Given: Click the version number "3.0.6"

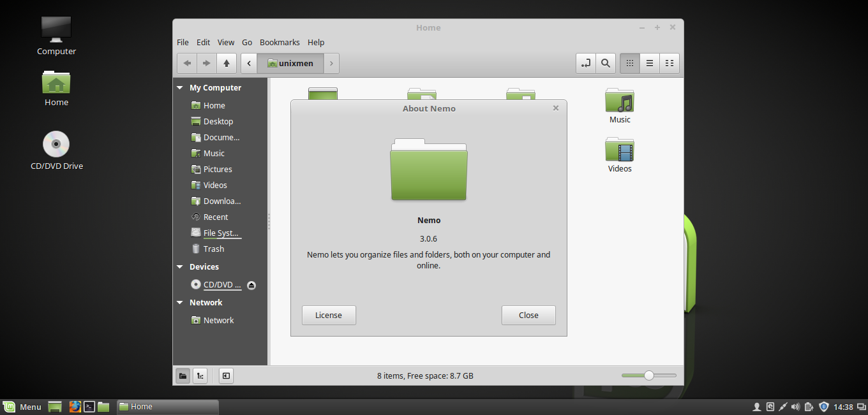Looking at the screenshot, I should tap(429, 239).
